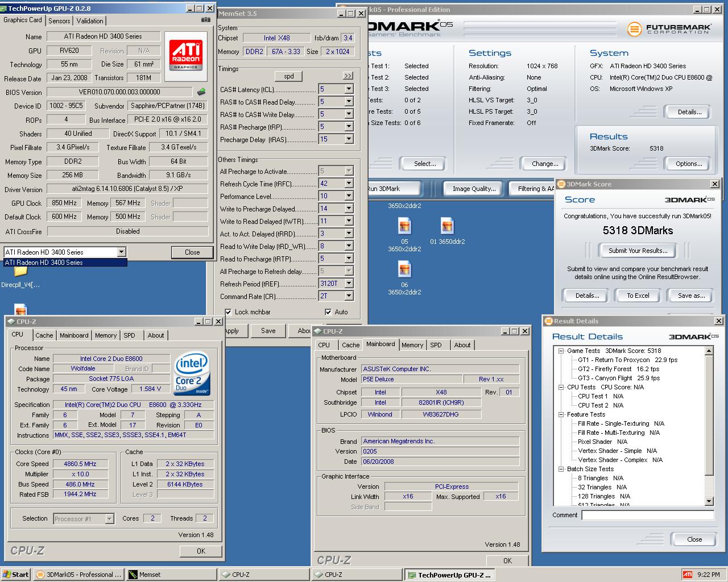Switch to TechPowerUp GPU-Z taskbar button

click(449, 575)
